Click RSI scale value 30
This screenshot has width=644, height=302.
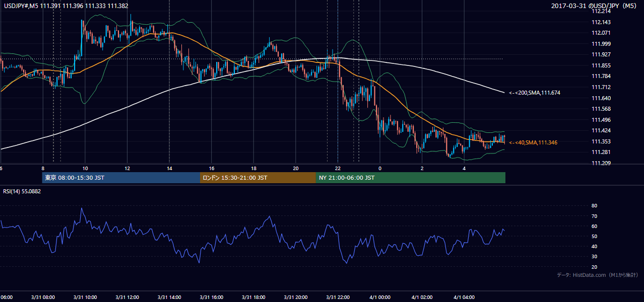coord(595,257)
